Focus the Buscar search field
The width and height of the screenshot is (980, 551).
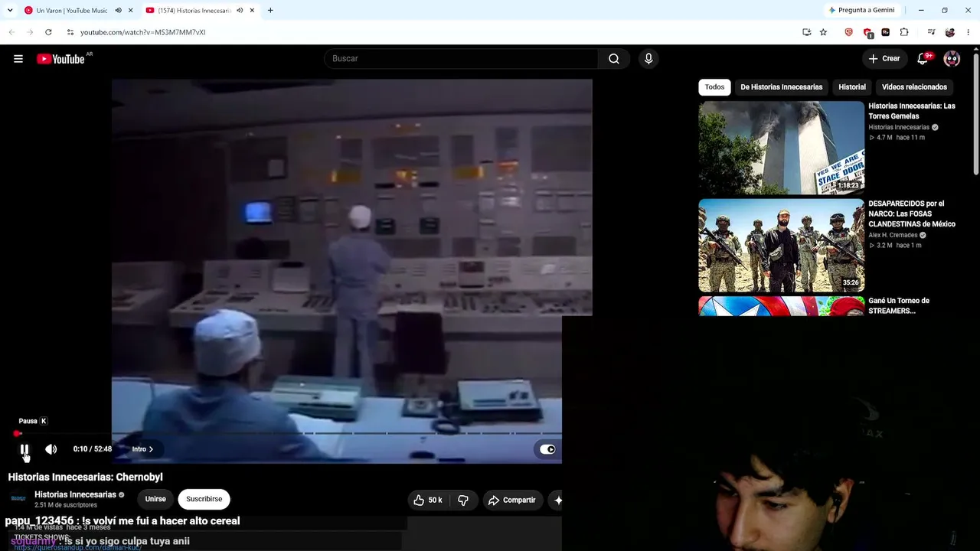[x=462, y=59]
